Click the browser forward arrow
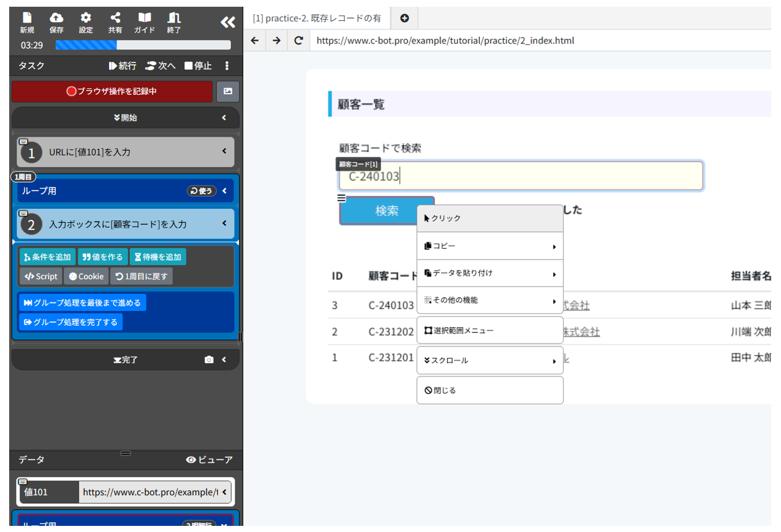The image size is (781, 532). click(277, 40)
